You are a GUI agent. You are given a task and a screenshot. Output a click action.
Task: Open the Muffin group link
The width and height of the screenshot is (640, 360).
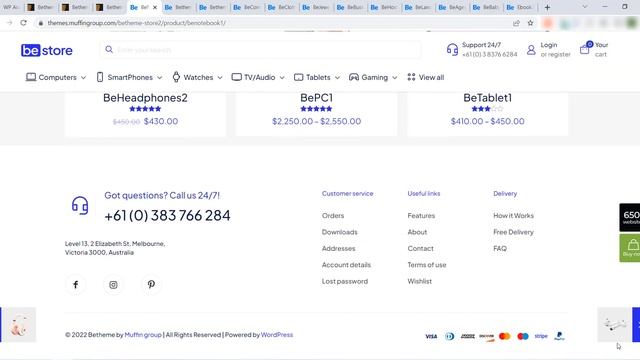pos(143,335)
